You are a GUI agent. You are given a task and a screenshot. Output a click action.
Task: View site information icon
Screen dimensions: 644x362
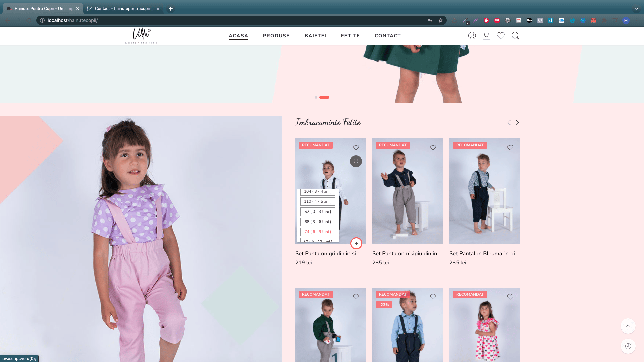(x=42, y=20)
